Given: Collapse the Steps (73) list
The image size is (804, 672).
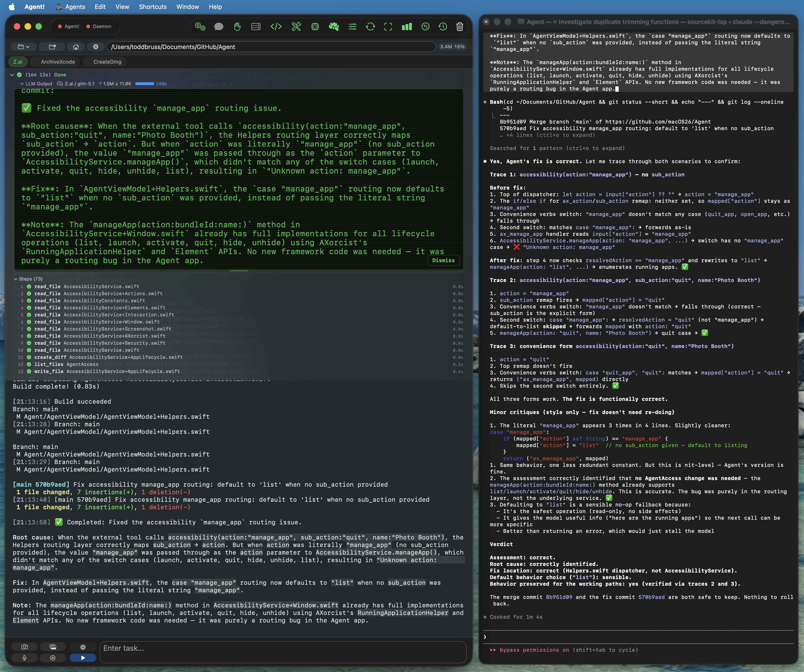Looking at the screenshot, I should (x=16, y=279).
